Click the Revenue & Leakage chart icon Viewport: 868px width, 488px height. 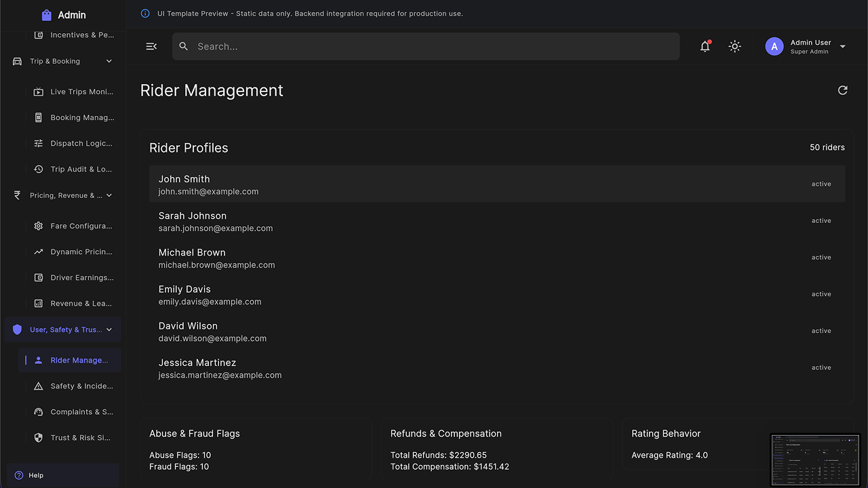(38, 303)
